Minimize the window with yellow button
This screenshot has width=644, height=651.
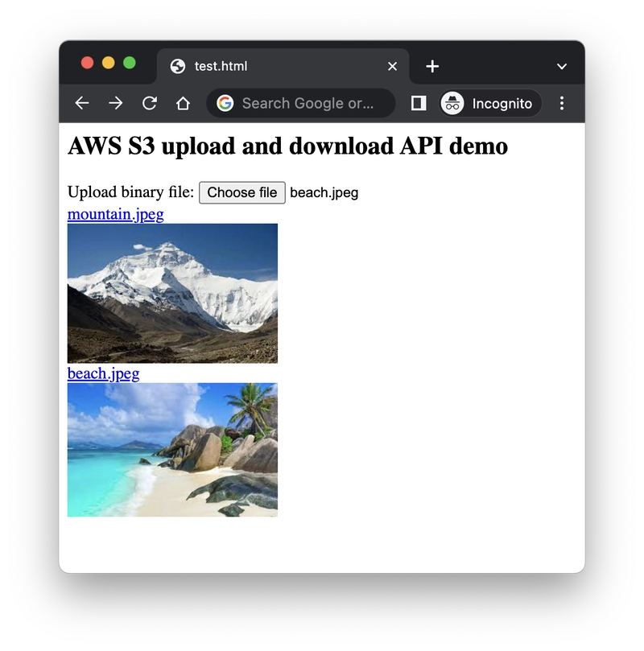[x=109, y=63]
